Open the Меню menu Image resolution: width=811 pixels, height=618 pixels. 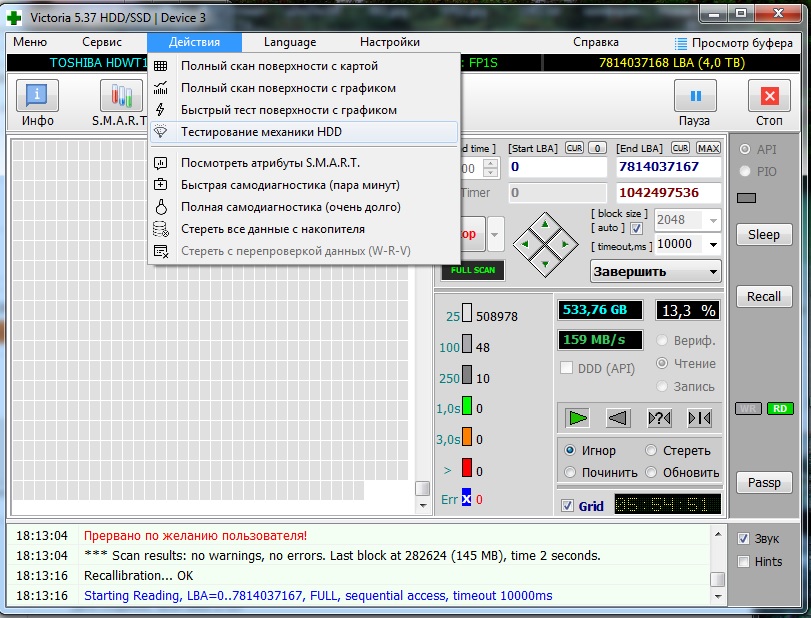[30, 42]
